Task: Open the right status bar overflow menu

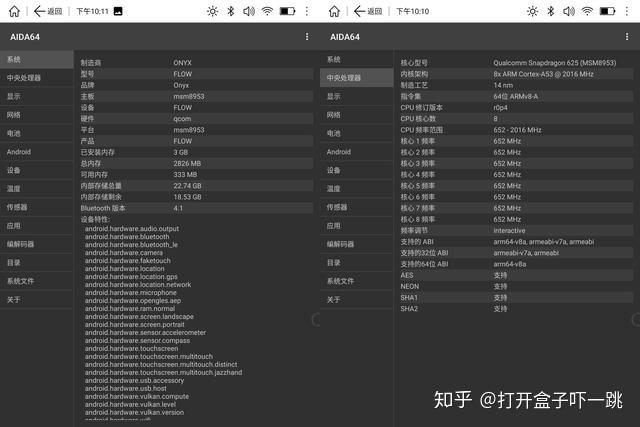Action: [627, 11]
